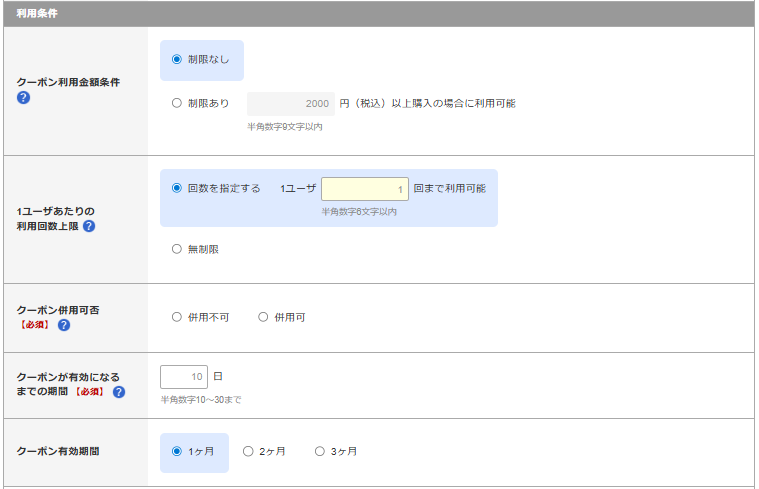
Task: Click the days-until-valid input field
Action: pos(184,377)
